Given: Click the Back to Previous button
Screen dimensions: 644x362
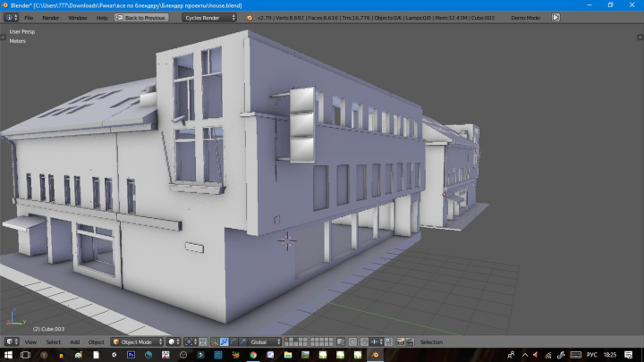Looking at the screenshot, I should tap(141, 18).
